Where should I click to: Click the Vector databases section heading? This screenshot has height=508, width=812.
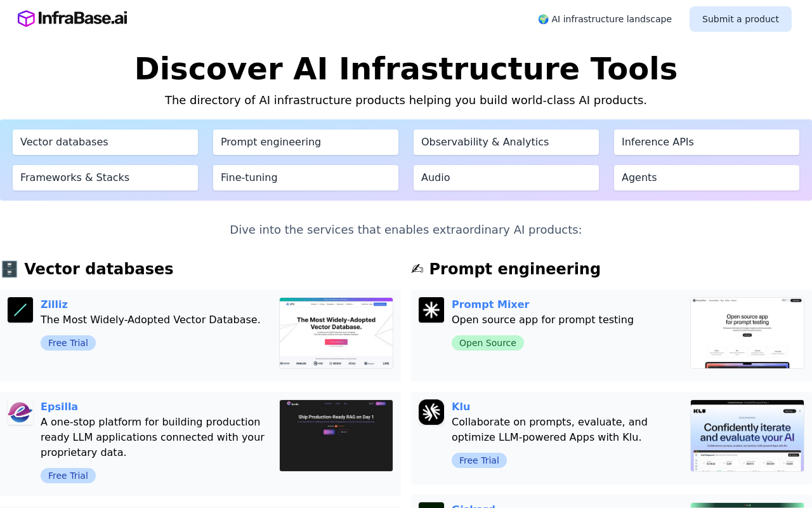pyautogui.click(x=98, y=269)
